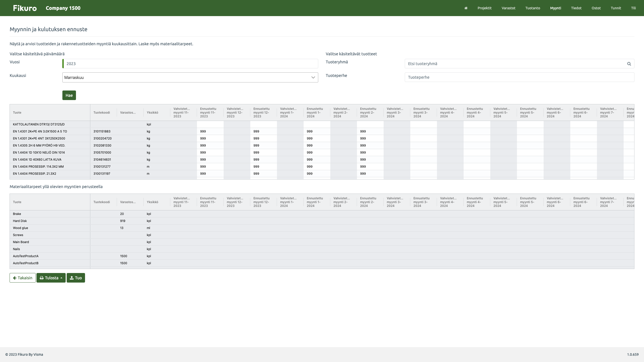This screenshot has height=362, width=644.
Task: Click Wood glue stock value 13
Action: click(122, 228)
